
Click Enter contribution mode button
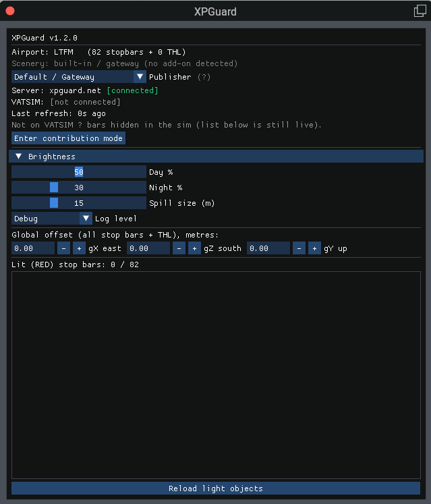click(x=68, y=138)
